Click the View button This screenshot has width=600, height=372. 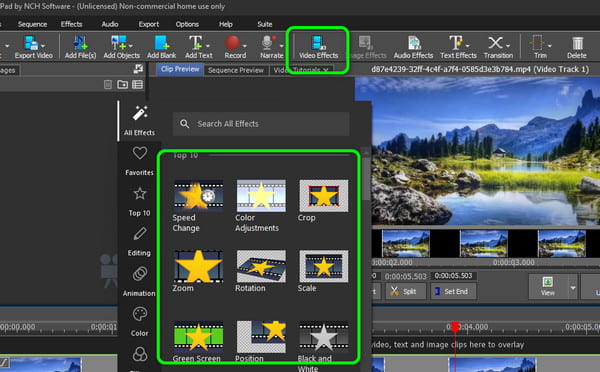(x=548, y=286)
